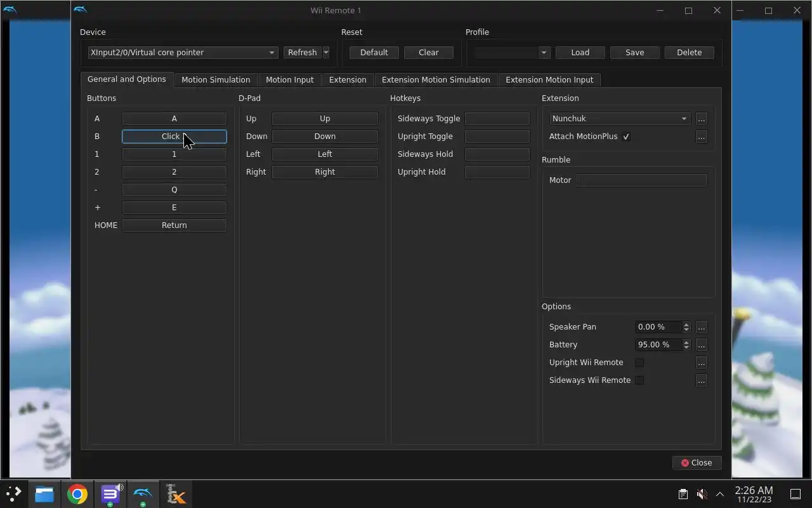Remap the A button binding

coord(174,119)
